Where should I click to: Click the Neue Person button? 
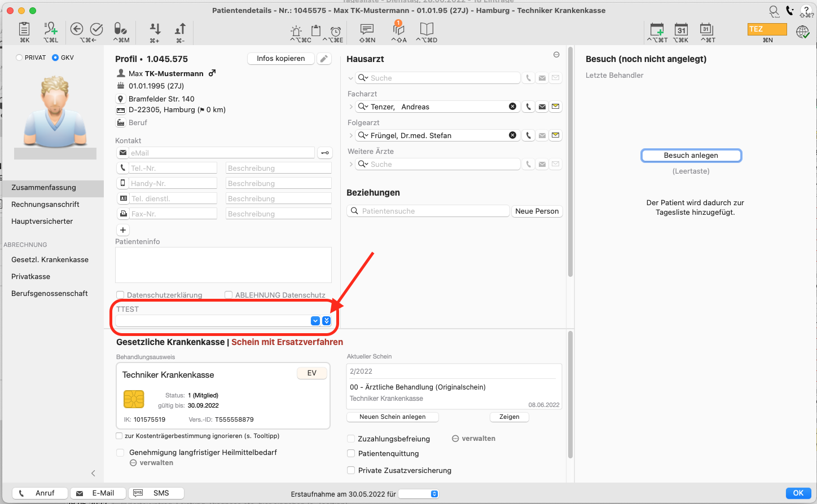pos(537,211)
